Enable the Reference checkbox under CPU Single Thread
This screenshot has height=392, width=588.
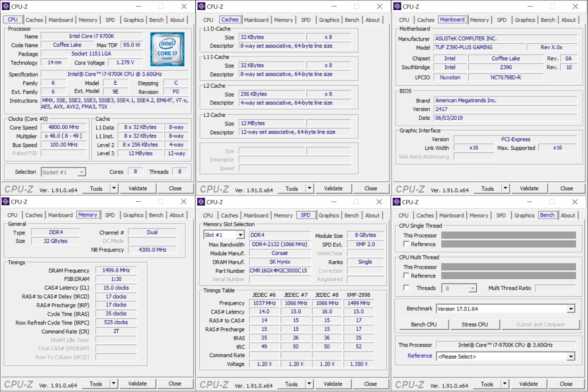click(407, 244)
